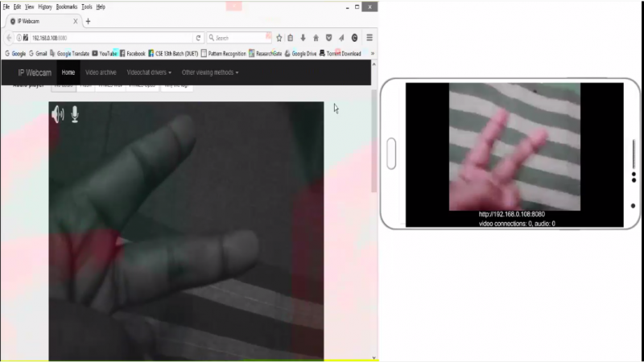644x362 pixels.
Task: Open the ResearchGate bookmark
Action: (266, 53)
